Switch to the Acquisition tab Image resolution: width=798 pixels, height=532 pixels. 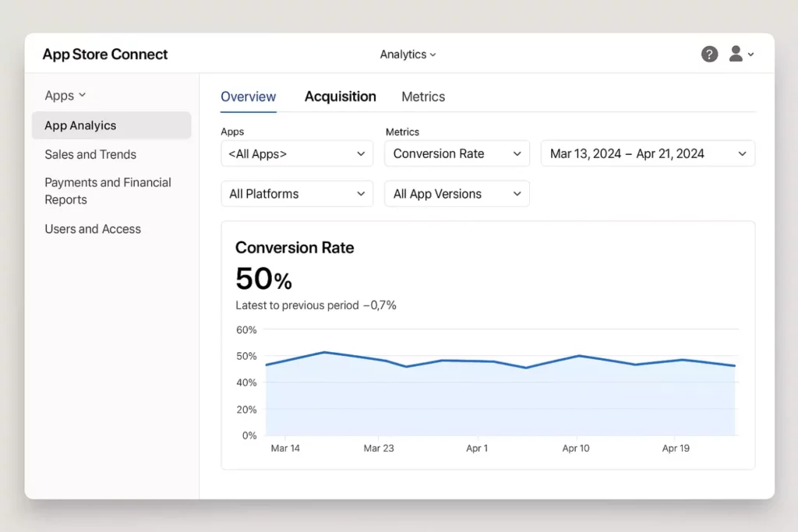tap(340, 97)
